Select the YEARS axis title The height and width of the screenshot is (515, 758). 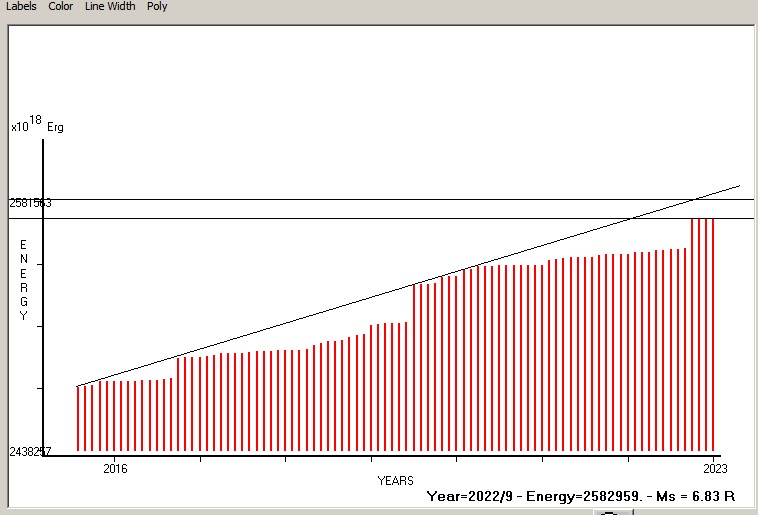coord(395,481)
